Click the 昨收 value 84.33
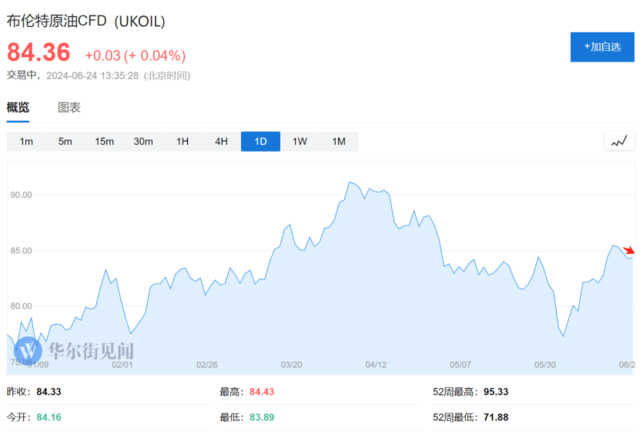 coord(49,391)
